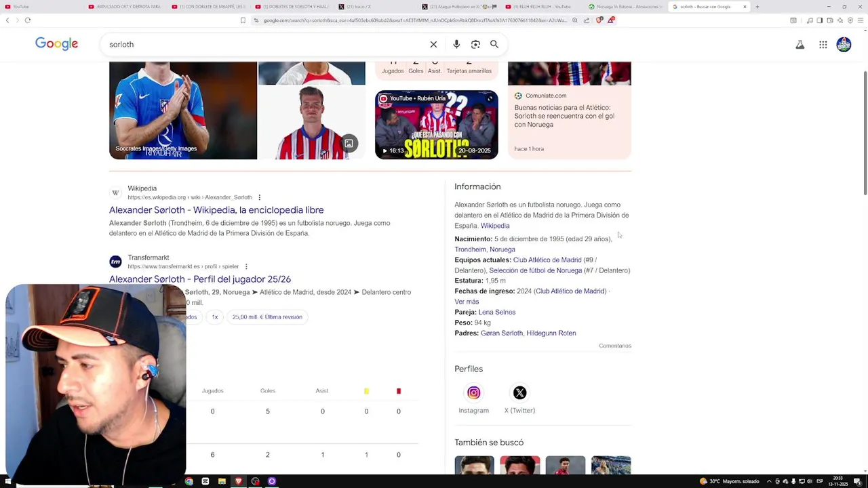This screenshot has width=868, height=488.
Task: Clear the search box with the X icon
Action: point(433,44)
